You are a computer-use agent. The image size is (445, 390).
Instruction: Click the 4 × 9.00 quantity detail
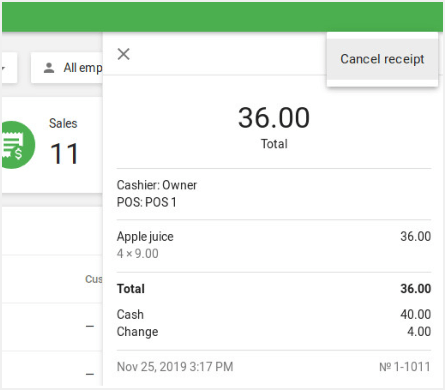tap(137, 254)
